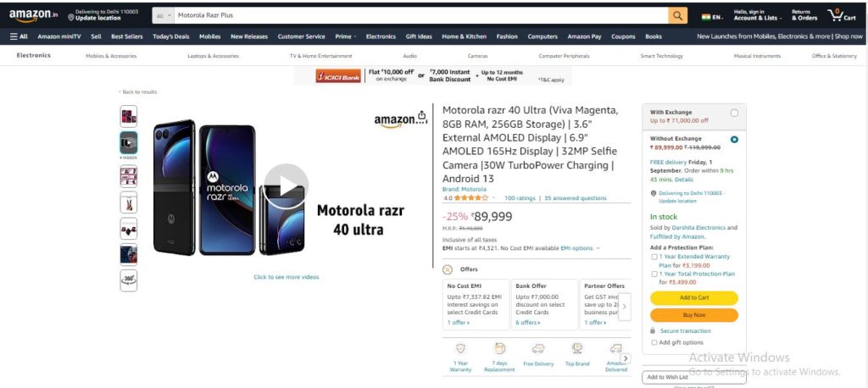Select the Without Exchange radio option
The width and height of the screenshot is (868, 388).
click(734, 140)
